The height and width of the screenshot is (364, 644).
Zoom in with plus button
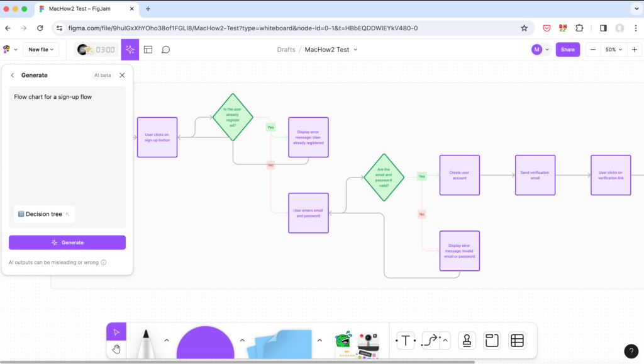click(x=635, y=49)
